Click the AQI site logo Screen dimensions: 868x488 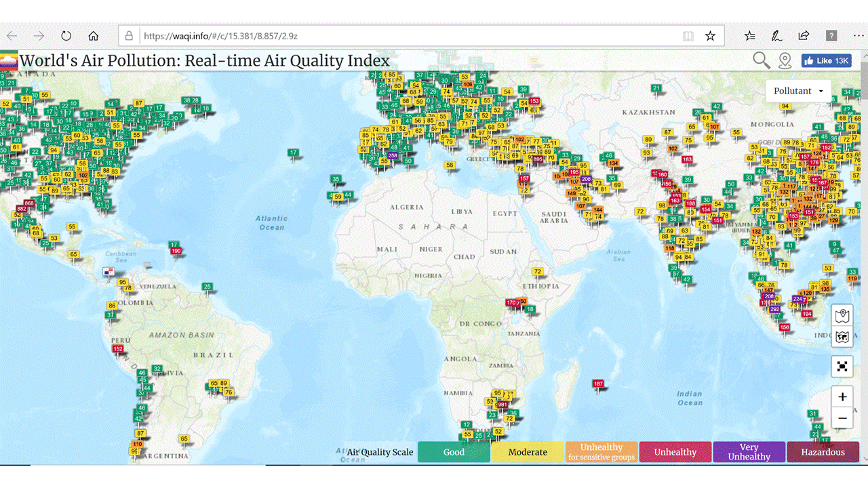click(x=9, y=61)
